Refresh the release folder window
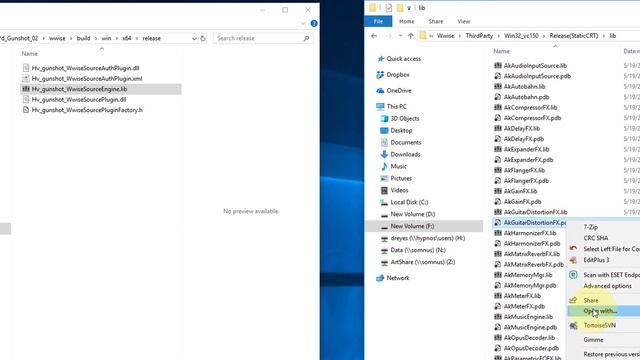 (x=203, y=38)
